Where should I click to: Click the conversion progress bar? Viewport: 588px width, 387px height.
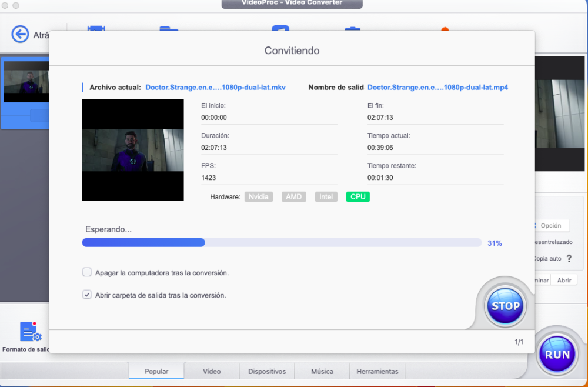click(282, 243)
